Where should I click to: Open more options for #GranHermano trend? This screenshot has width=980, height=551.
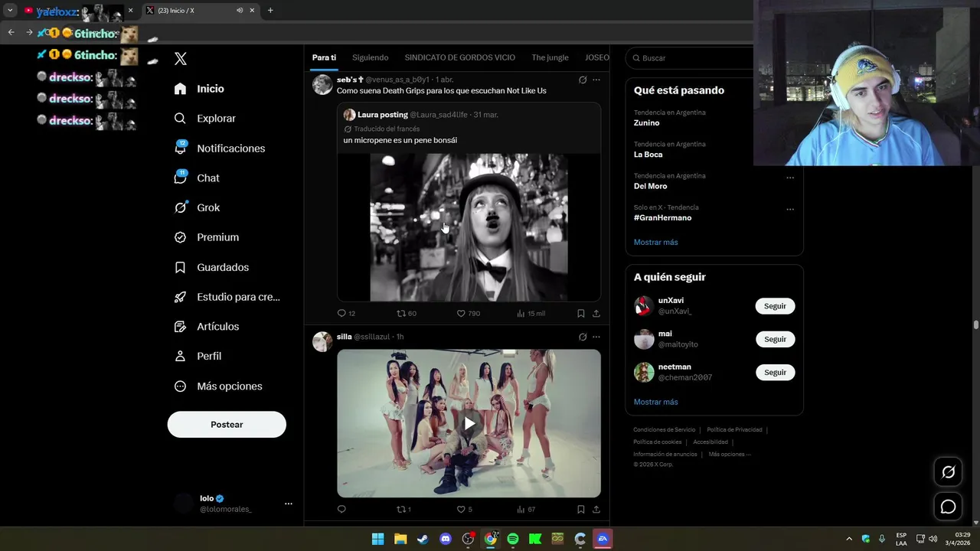tap(790, 209)
